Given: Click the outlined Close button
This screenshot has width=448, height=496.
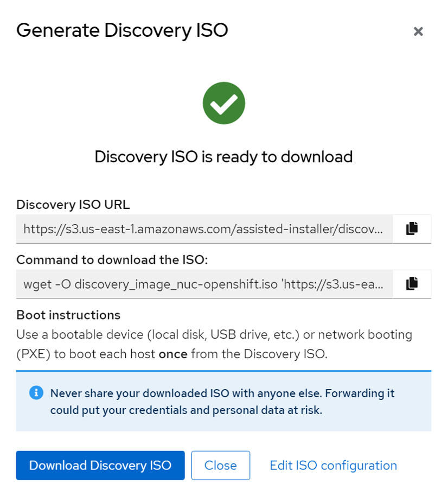Looking at the screenshot, I should [x=221, y=466].
